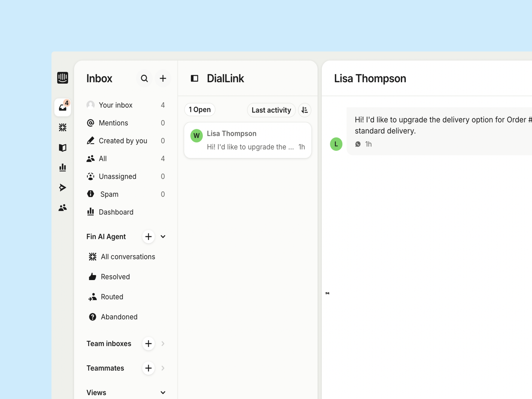Open the Inbox nav icon with badge
Screen dimensions: 532x399
coord(62,107)
